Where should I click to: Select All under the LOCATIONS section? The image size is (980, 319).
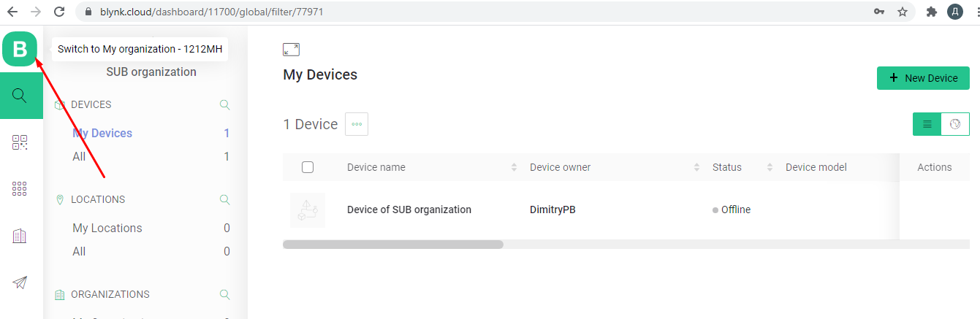(x=79, y=251)
